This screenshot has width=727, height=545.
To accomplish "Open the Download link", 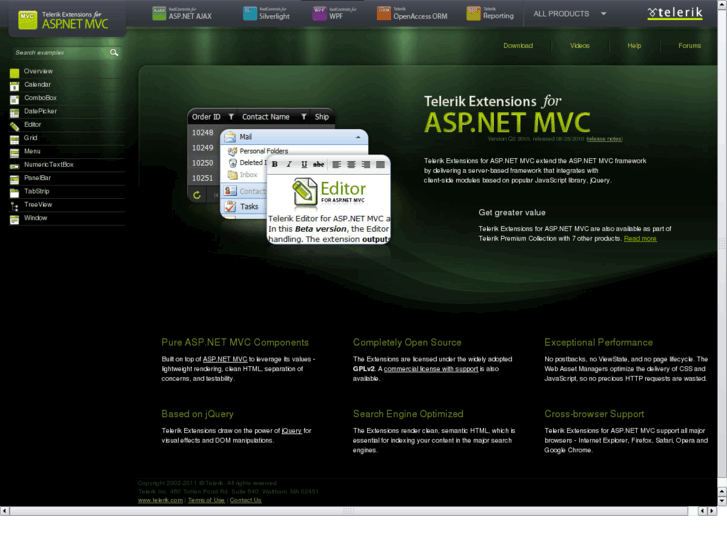I will point(518,45).
